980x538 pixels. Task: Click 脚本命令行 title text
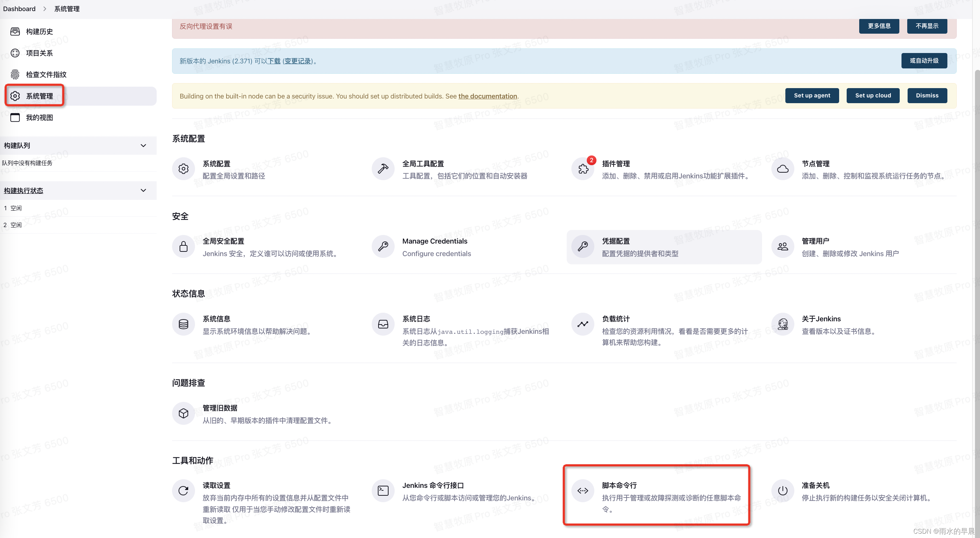pyautogui.click(x=619, y=486)
